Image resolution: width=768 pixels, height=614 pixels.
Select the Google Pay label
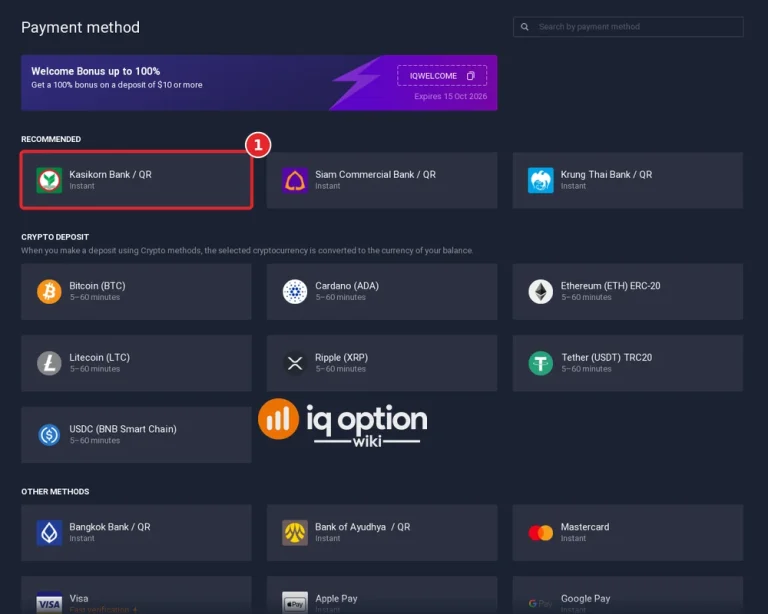[585, 598]
